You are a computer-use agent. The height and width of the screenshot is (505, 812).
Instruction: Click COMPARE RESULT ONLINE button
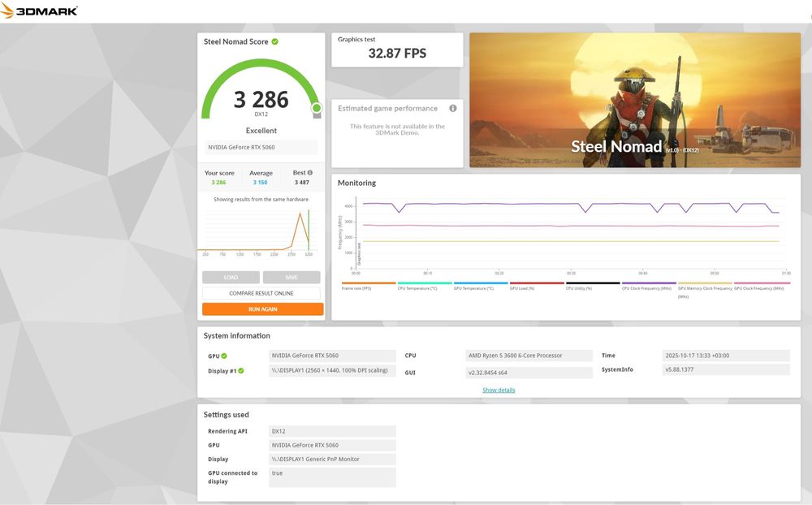tap(261, 293)
